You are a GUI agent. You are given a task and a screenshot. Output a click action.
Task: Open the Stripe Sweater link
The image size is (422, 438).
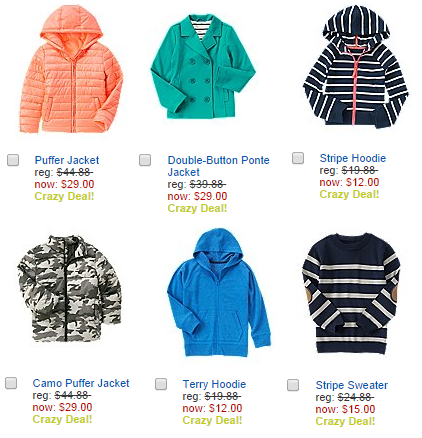pos(352,385)
